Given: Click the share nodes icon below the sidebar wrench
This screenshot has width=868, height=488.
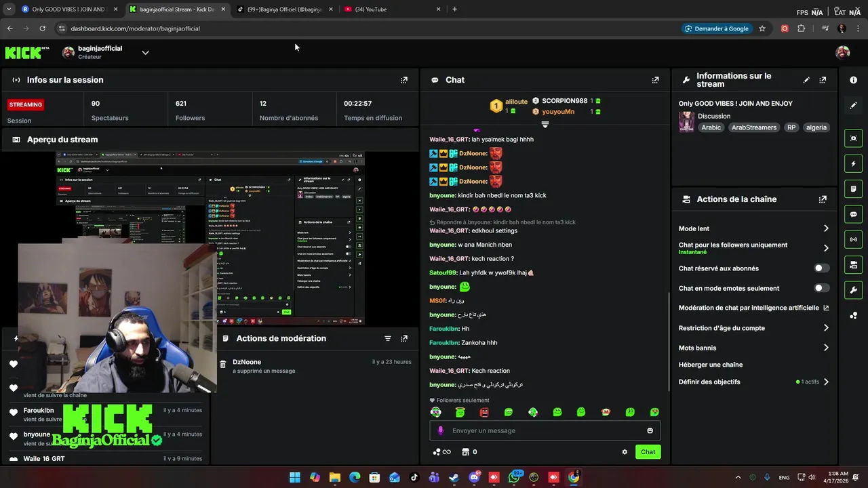Looking at the screenshot, I should coord(853,315).
